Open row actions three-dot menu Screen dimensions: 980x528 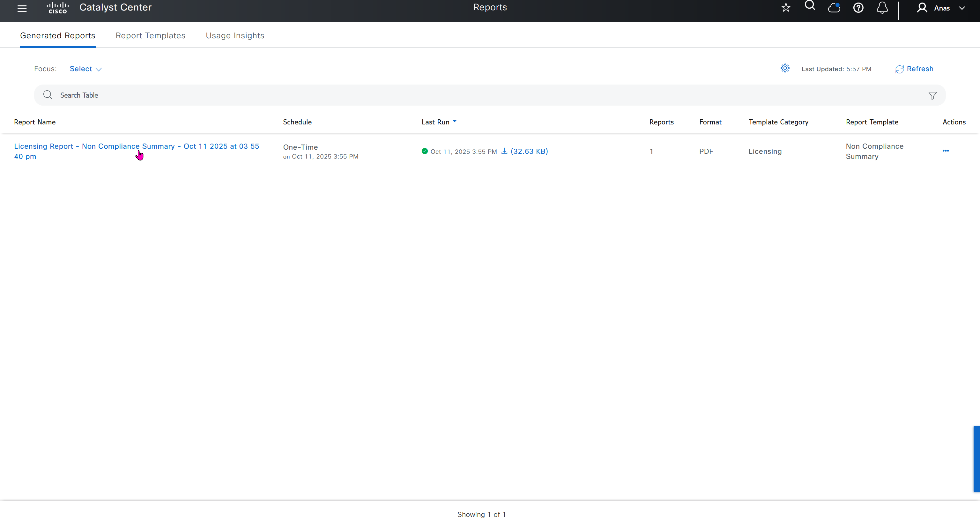click(x=945, y=151)
